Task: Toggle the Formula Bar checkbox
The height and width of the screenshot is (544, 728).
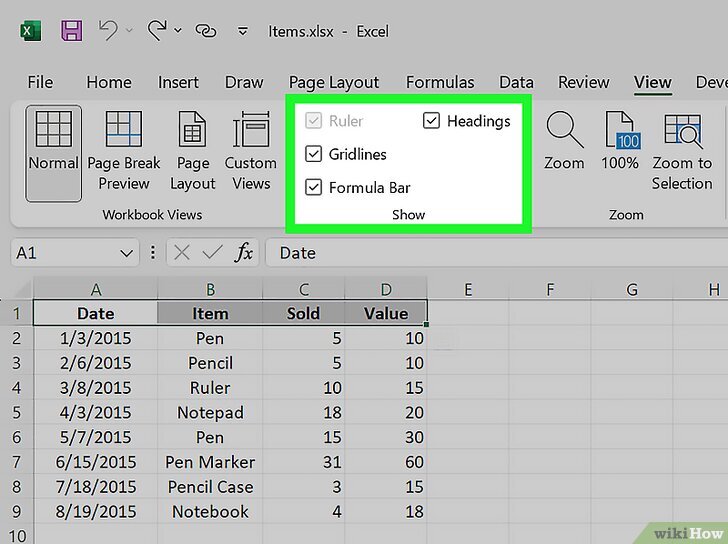Action: (x=314, y=187)
